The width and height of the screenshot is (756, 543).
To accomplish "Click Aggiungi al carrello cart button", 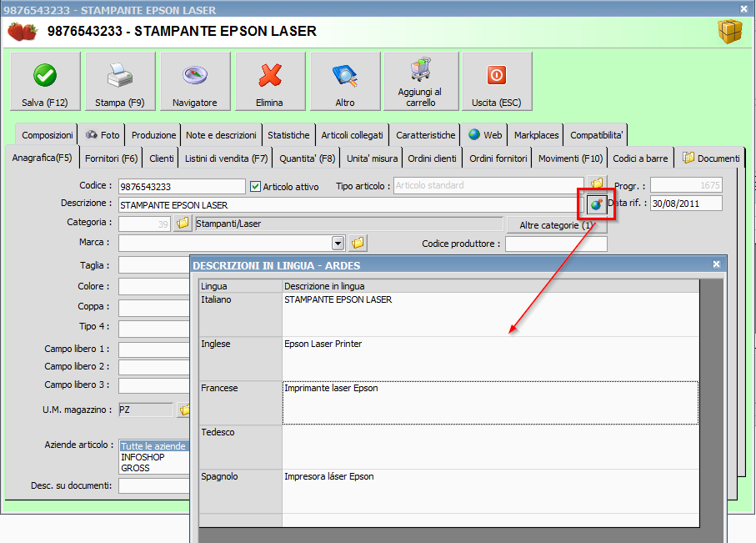I will click(421, 82).
